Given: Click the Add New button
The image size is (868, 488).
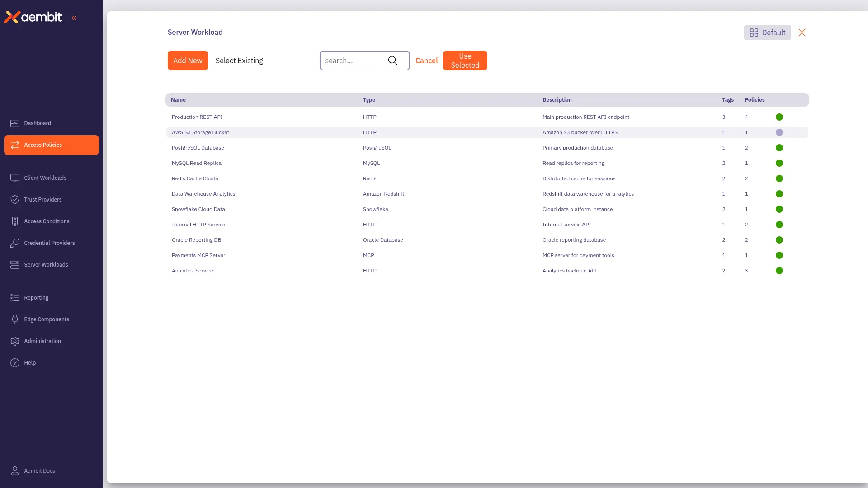Looking at the screenshot, I should click(x=188, y=61).
